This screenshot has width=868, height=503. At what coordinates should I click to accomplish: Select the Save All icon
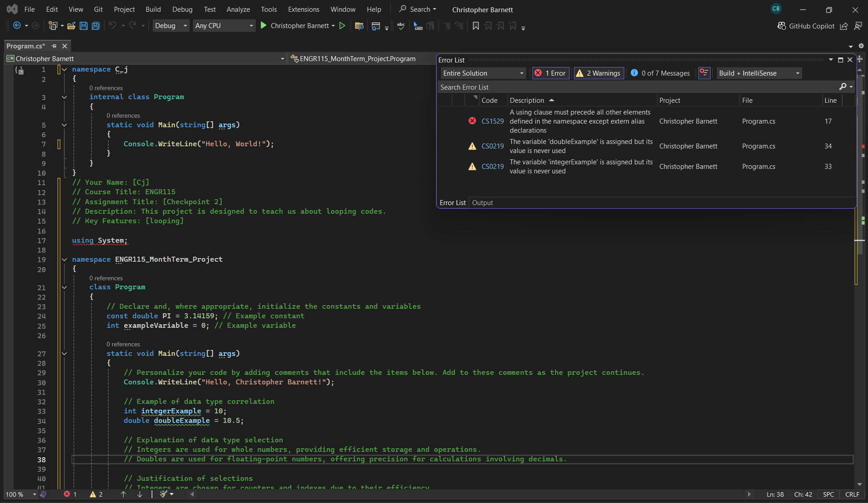click(95, 26)
